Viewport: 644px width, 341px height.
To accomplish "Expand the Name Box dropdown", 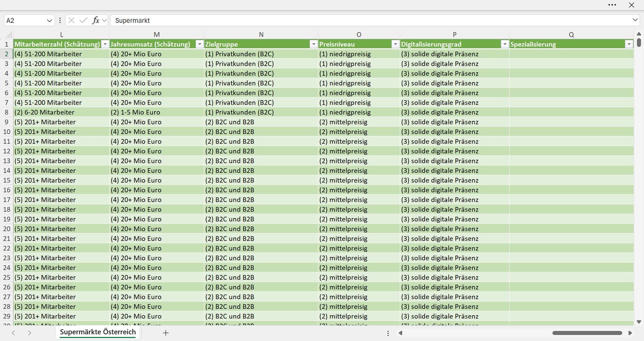I will tap(49, 20).
